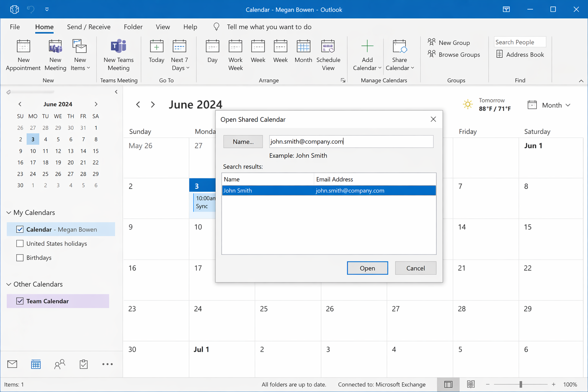
Task: Open the Send / Receive tab
Action: (88, 27)
